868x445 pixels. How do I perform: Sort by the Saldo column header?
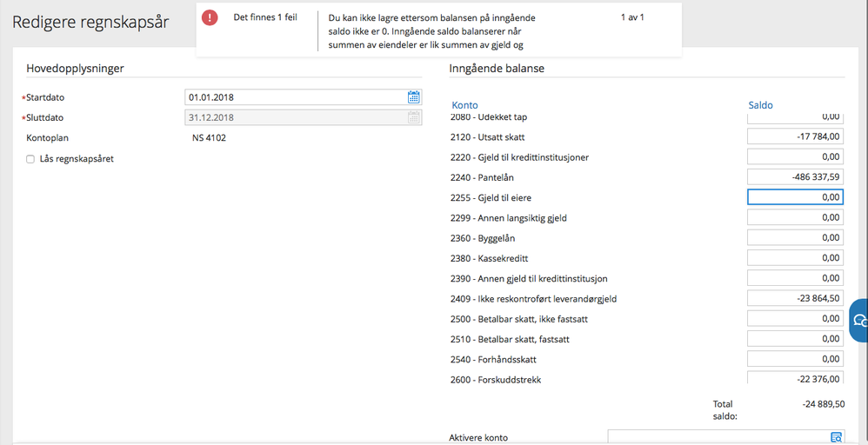click(x=761, y=105)
